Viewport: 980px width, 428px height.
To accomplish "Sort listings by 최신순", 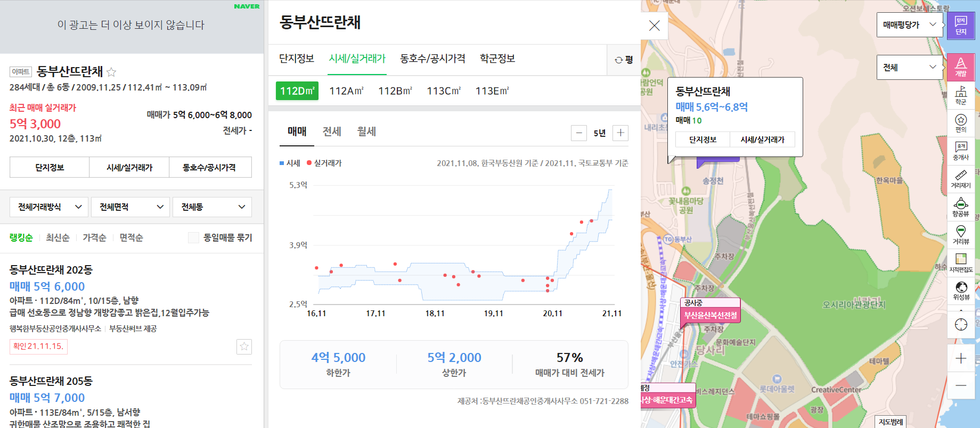I will click(58, 238).
